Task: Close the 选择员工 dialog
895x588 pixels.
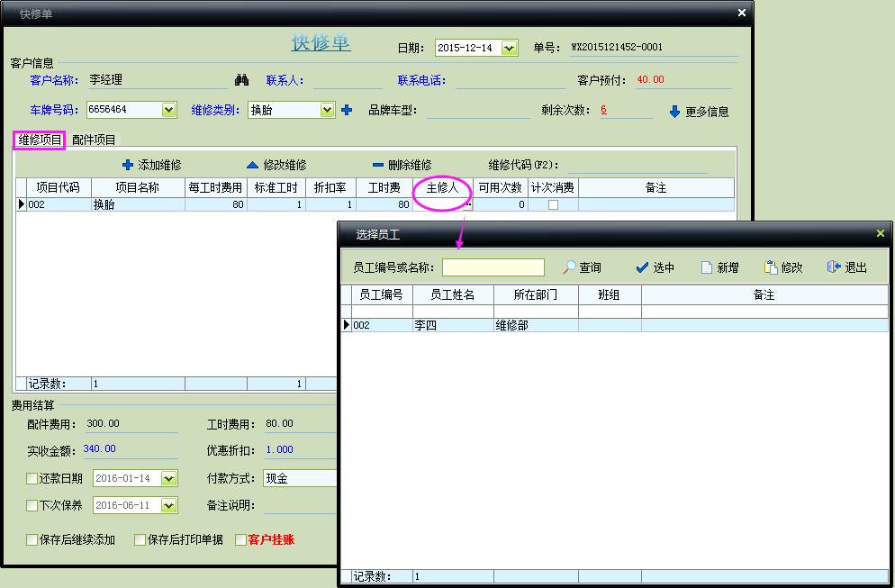Action: (881, 233)
